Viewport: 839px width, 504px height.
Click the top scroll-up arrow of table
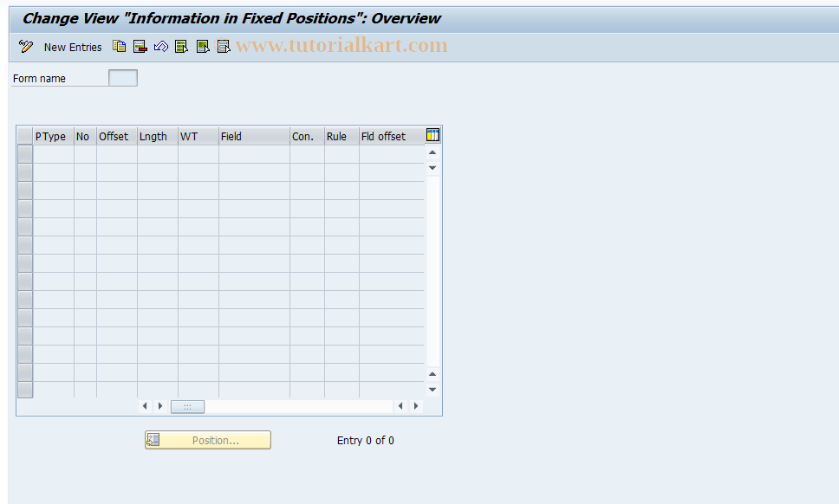click(433, 153)
